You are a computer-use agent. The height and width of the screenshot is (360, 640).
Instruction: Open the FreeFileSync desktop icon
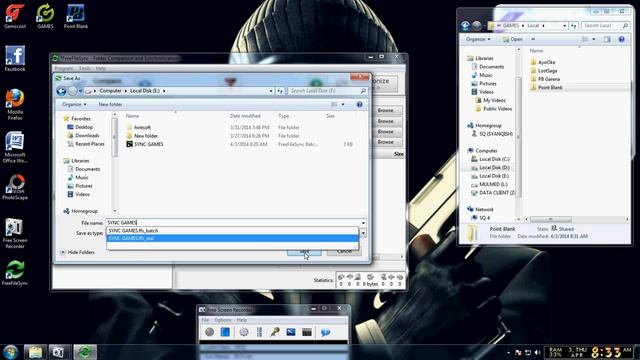tap(15, 273)
